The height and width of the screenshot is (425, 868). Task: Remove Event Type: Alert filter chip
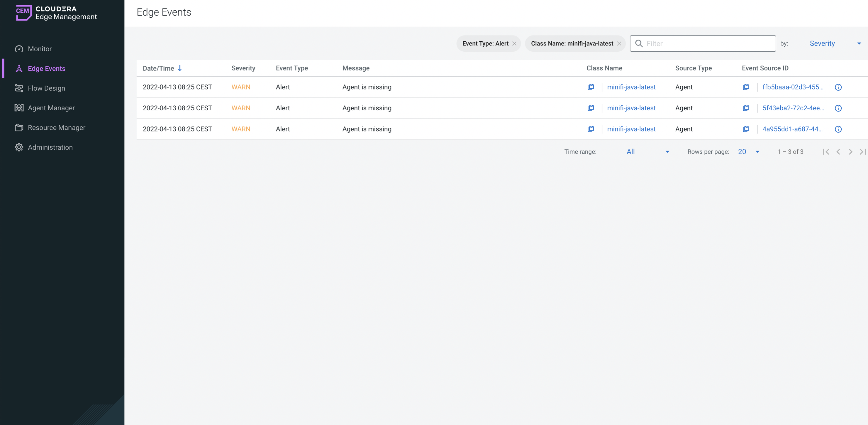(x=514, y=44)
